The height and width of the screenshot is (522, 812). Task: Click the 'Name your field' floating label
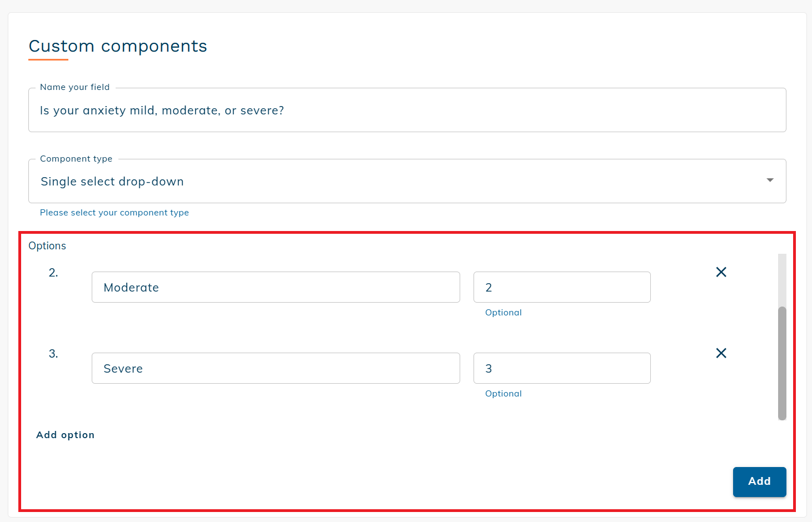[x=75, y=87]
